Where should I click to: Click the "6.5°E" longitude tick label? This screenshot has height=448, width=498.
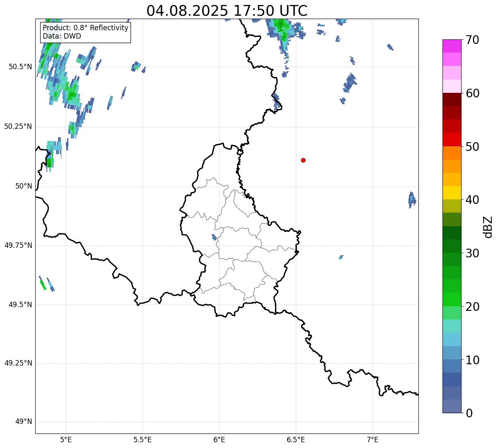296,439
